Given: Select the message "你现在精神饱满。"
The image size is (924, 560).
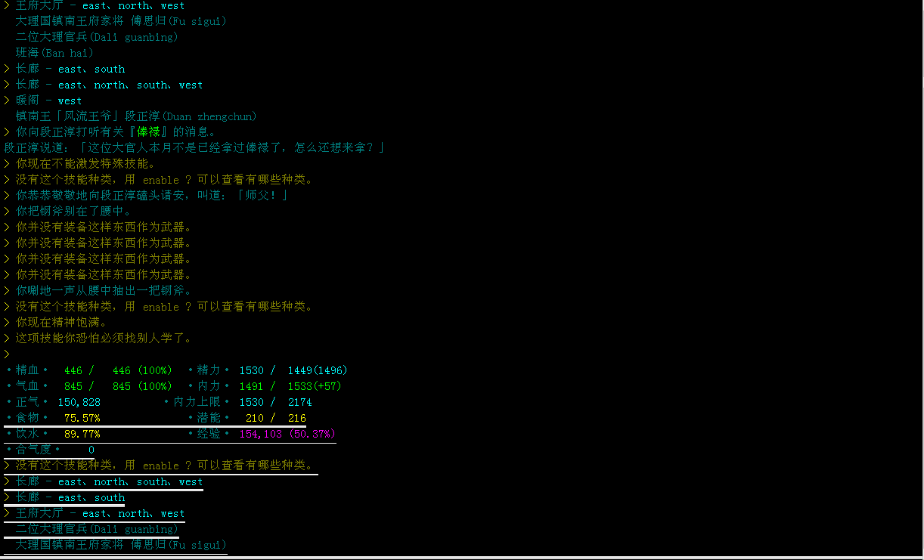Looking at the screenshot, I should 61,323.
